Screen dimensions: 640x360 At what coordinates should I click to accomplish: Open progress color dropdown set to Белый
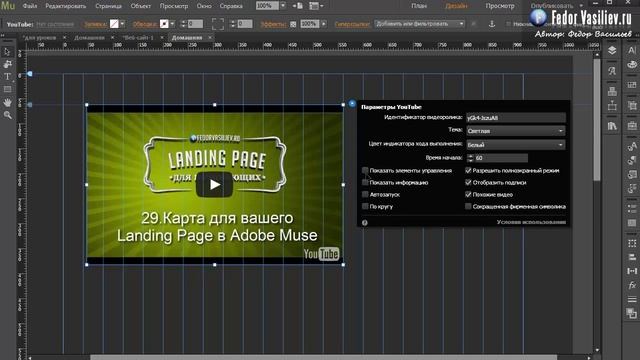coord(516,145)
